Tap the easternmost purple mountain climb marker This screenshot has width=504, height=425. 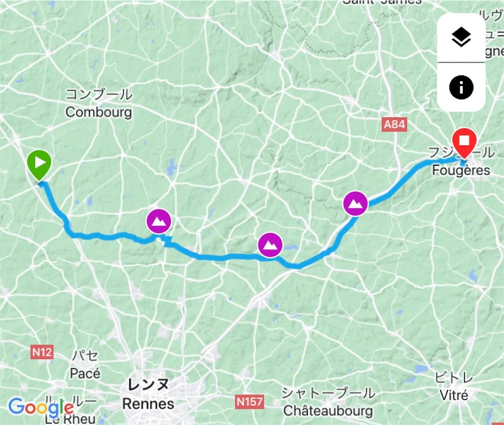click(355, 203)
